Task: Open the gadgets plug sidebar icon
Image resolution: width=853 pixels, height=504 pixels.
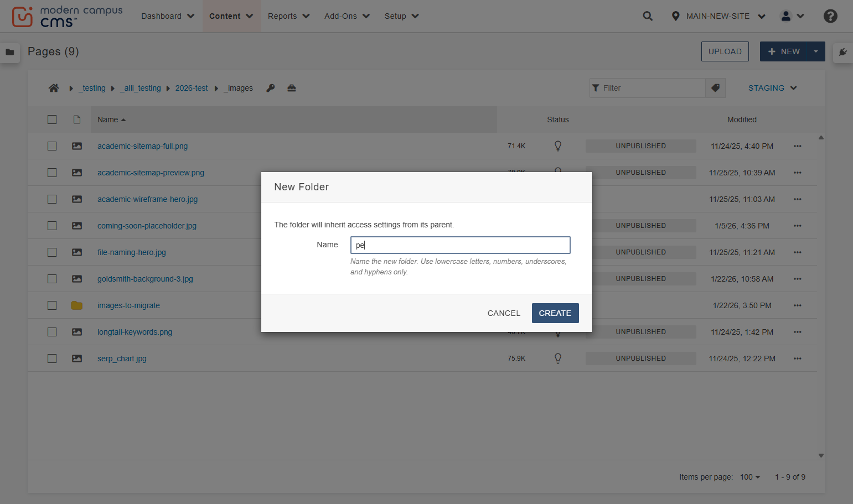Action: click(842, 52)
